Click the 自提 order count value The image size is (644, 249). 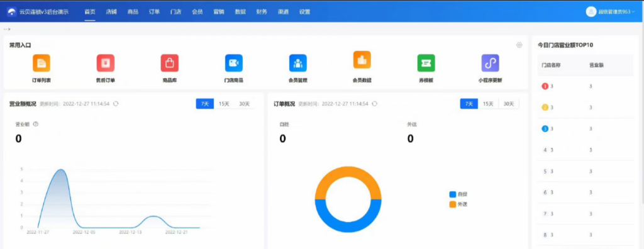pos(282,139)
